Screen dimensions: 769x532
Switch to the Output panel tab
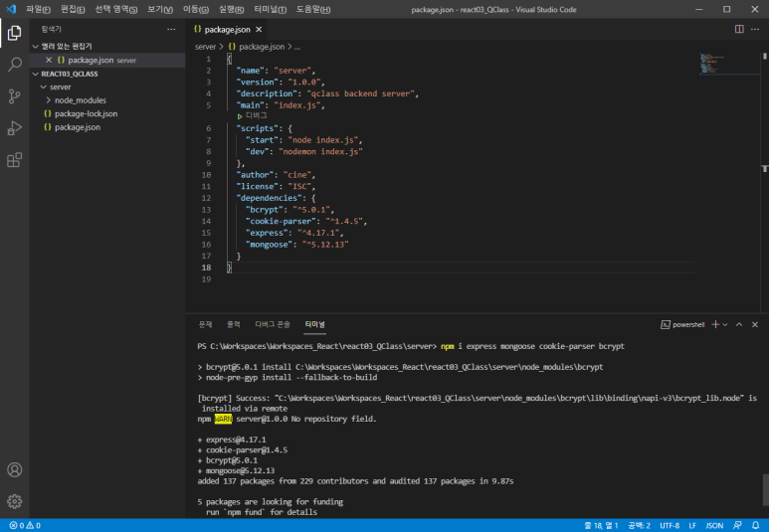click(234, 324)
